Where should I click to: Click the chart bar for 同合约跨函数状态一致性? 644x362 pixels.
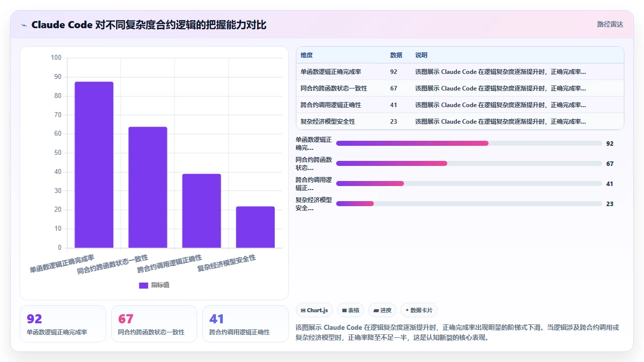coord(148,187)
